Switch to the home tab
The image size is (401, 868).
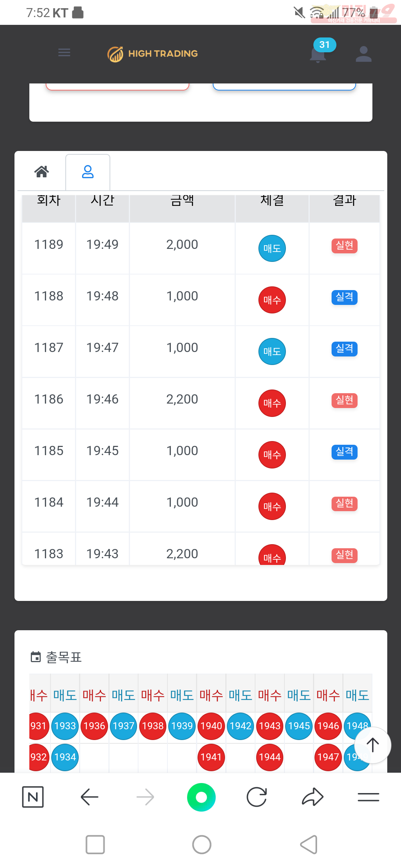pyautogui.click(x=42, y=171)
